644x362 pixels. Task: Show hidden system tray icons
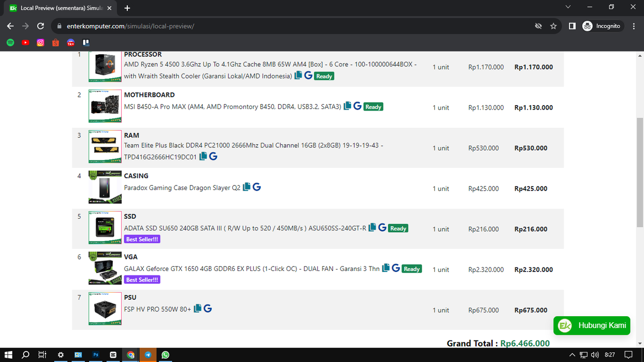[x=572, y=354]
